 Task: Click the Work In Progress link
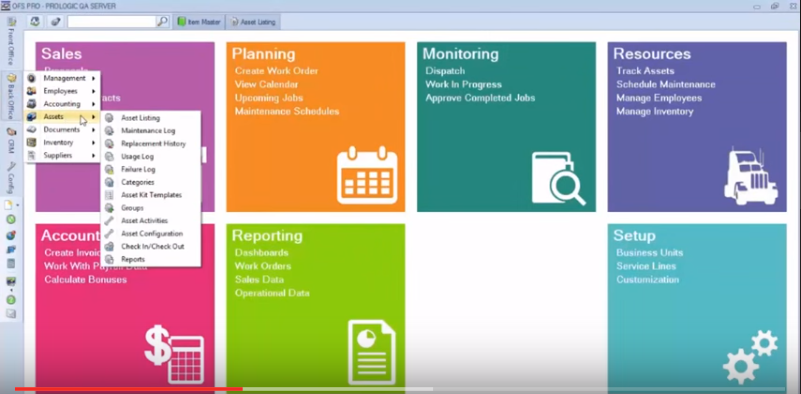click(x=463, y=84)
